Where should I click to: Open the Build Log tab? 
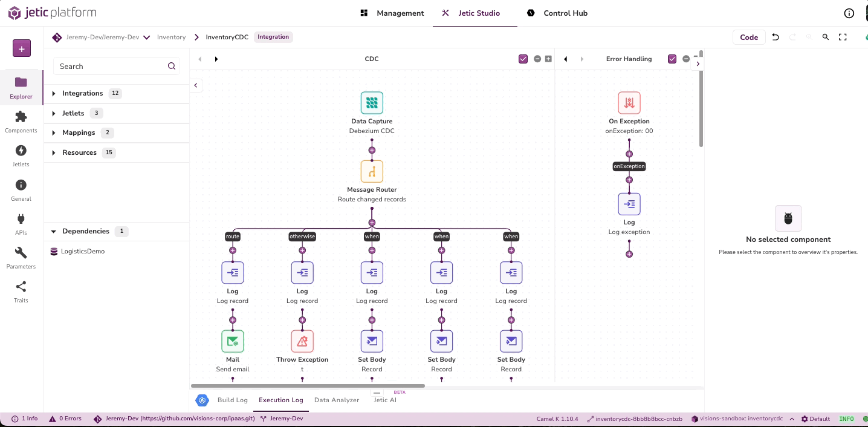click(x=233, y=400)
